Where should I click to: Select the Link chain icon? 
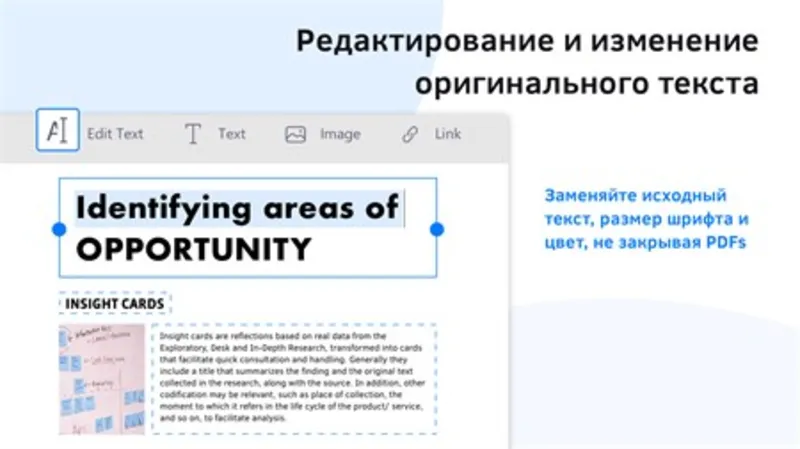coord(410,134)
